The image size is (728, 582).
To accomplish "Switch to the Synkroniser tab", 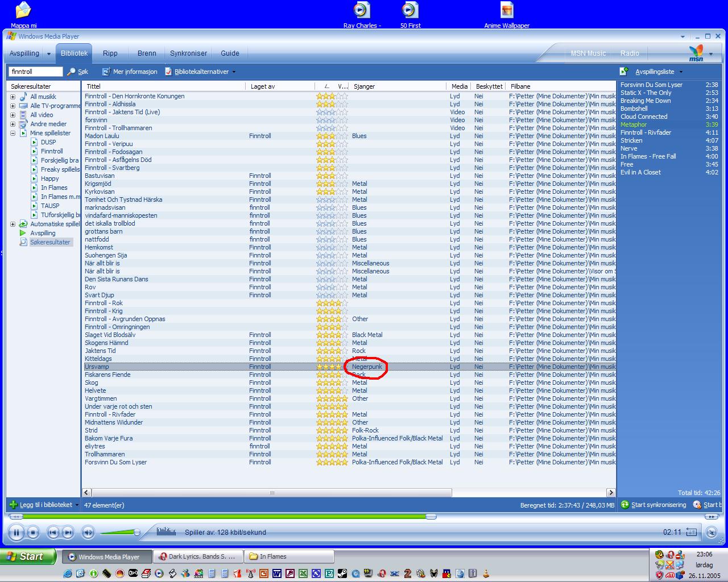I will pyautogui.click(x=188, y=53).
